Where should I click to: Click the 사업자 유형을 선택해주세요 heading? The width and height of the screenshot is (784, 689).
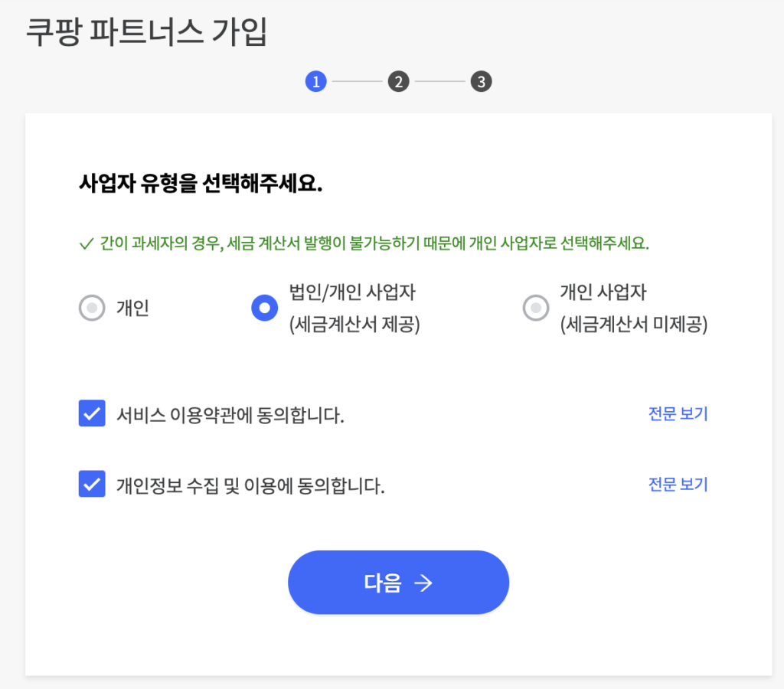point(201,184)
